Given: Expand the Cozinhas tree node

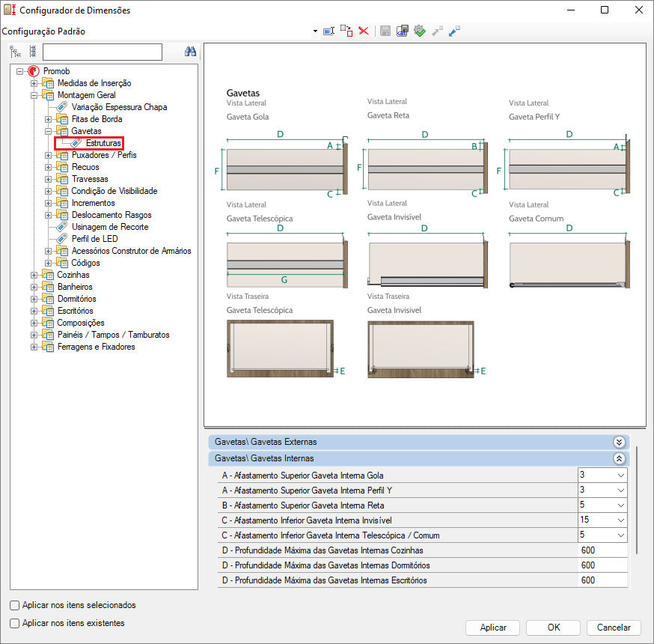Looking at the screenshot, I should 34,275.
